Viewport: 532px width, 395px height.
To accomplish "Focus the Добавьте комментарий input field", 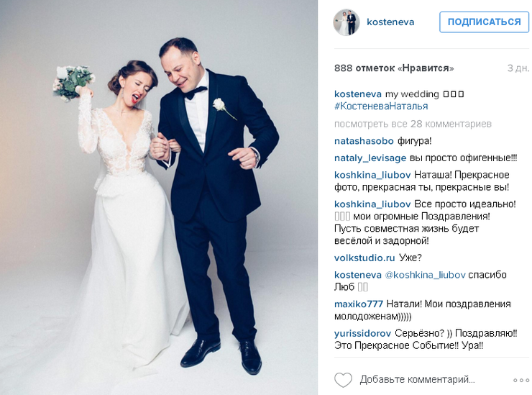I will (x=433, y=380).
